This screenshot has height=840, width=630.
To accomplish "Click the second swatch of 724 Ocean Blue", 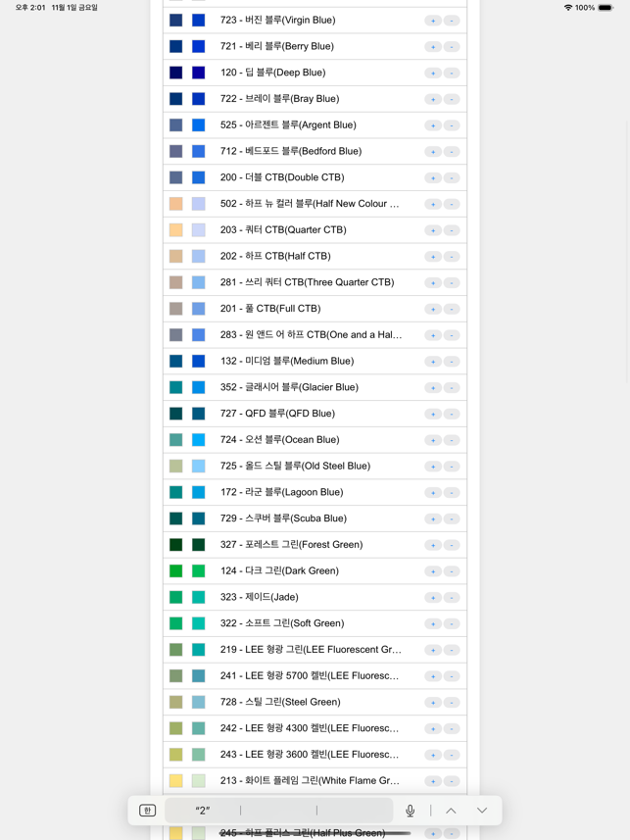I will click(198, 440).
